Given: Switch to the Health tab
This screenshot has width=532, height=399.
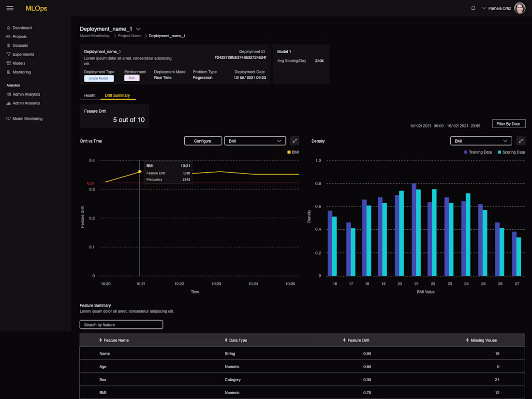Looking at the screenshot, I should (90, 95).
